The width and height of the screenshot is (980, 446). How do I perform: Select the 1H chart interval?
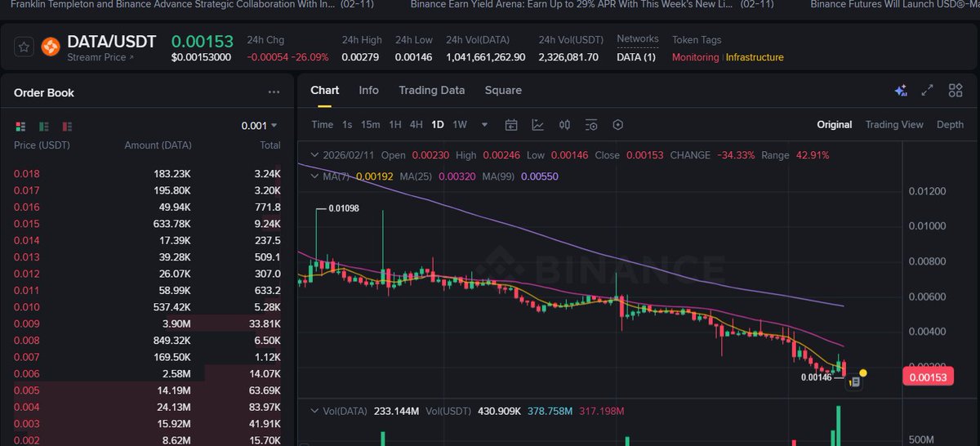[x=395, y=125]
